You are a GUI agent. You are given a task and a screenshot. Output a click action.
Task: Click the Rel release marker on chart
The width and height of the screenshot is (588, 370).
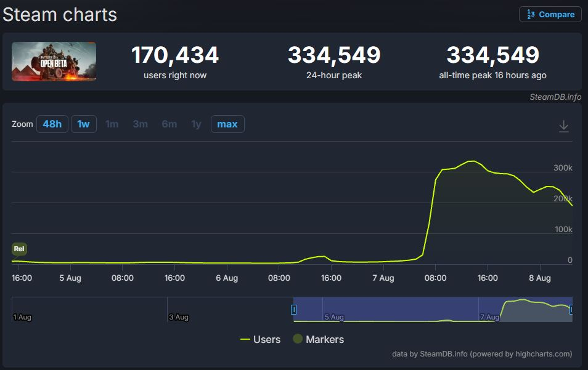pos(19,249)
